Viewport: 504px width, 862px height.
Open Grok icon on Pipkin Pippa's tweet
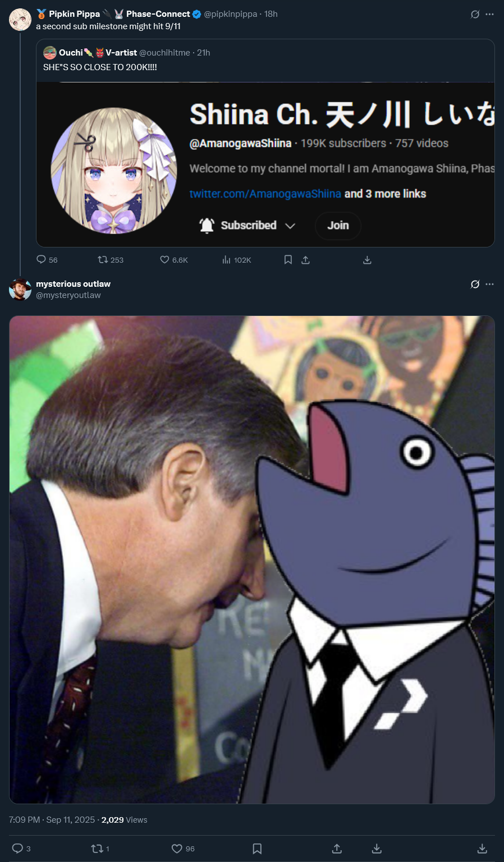click(475, 14)
